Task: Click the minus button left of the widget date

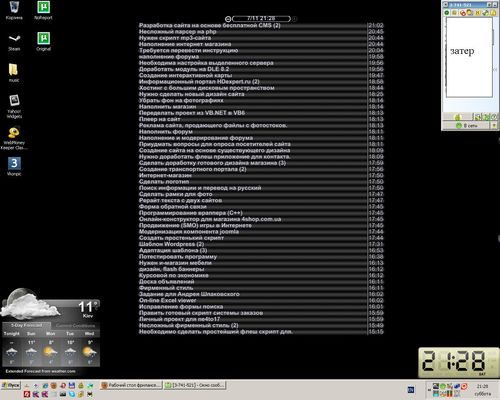Action: tap(228, 19)
